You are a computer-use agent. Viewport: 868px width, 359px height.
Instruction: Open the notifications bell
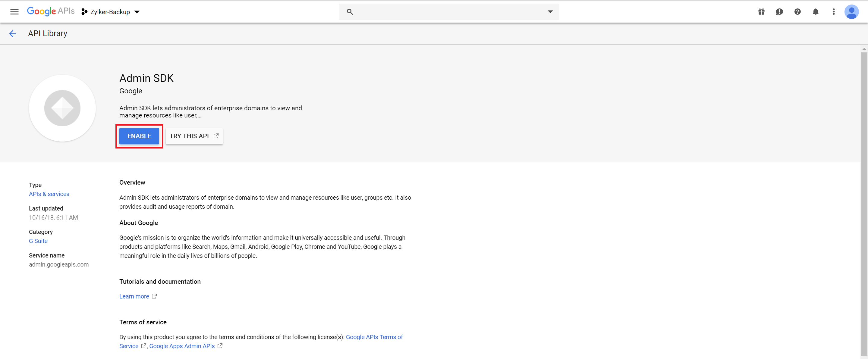816,12
